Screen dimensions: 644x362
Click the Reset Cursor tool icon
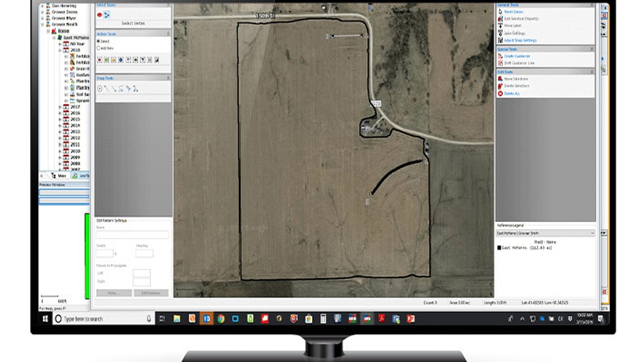(501, 12)
